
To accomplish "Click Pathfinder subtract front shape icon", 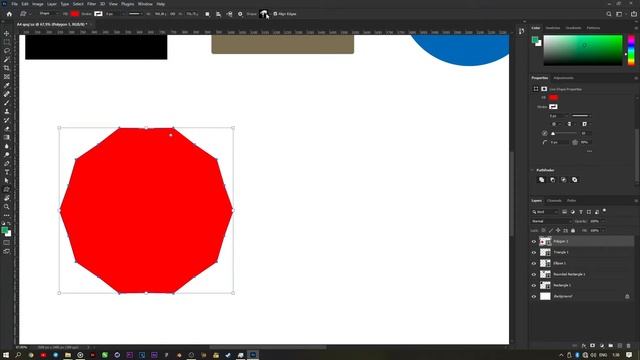I will coord(553,180).
